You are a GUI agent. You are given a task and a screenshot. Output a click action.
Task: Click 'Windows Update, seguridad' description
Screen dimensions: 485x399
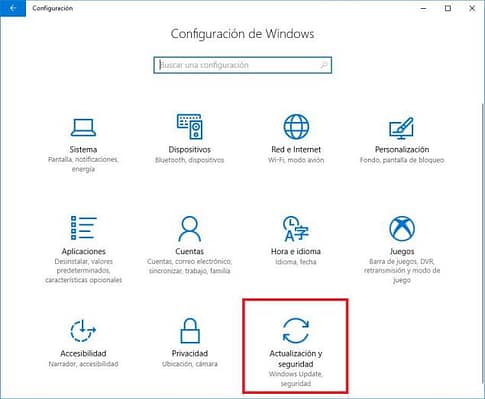pos(296,379)
